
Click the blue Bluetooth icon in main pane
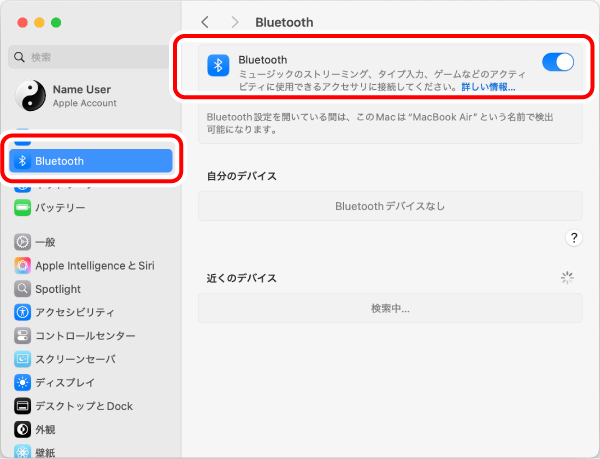(218, 65)
